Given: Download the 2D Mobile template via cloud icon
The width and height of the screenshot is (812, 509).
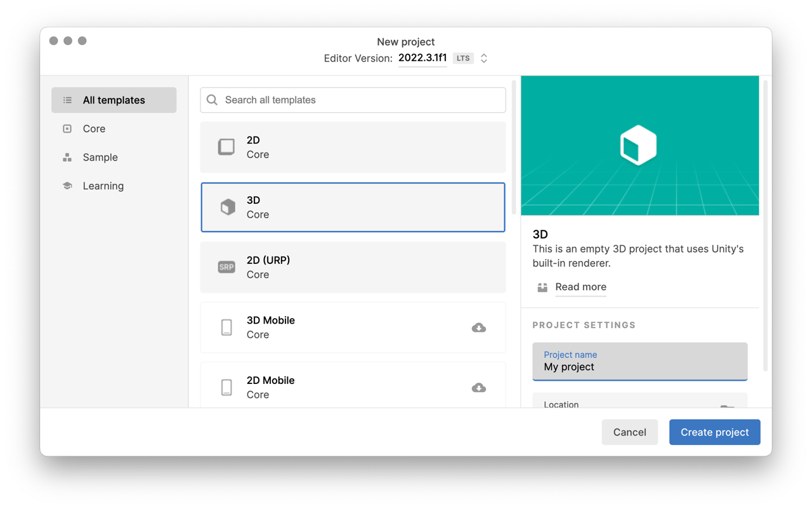Looking at the screenshot, I should [479, 388].
